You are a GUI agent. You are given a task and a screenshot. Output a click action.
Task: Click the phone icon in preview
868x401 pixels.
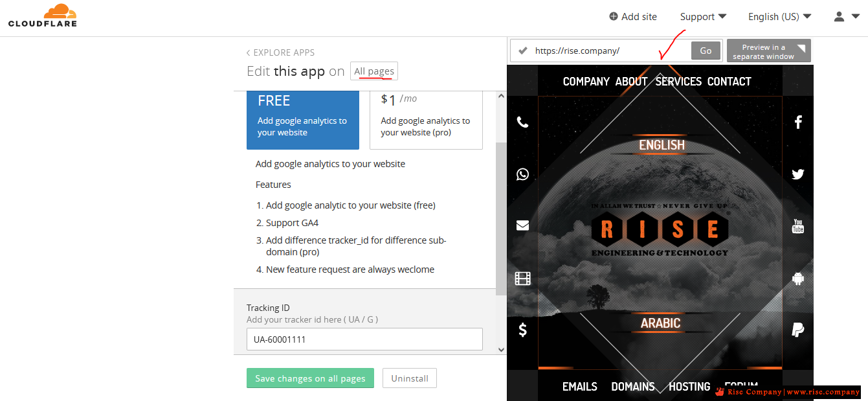point(522,122)
